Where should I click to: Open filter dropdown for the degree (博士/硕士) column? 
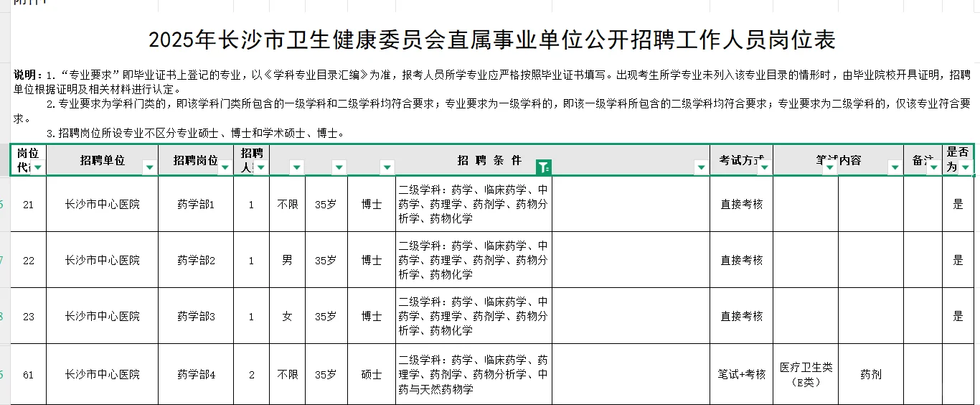387,167
